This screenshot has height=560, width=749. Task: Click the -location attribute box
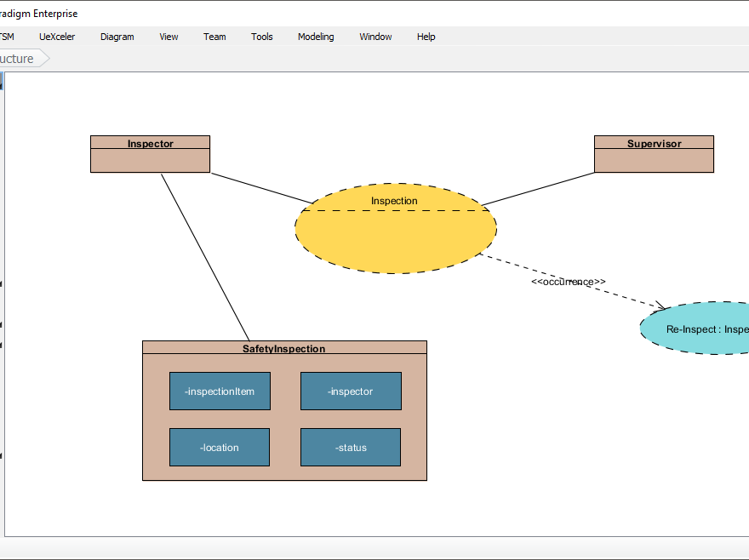tap(220, 447)
